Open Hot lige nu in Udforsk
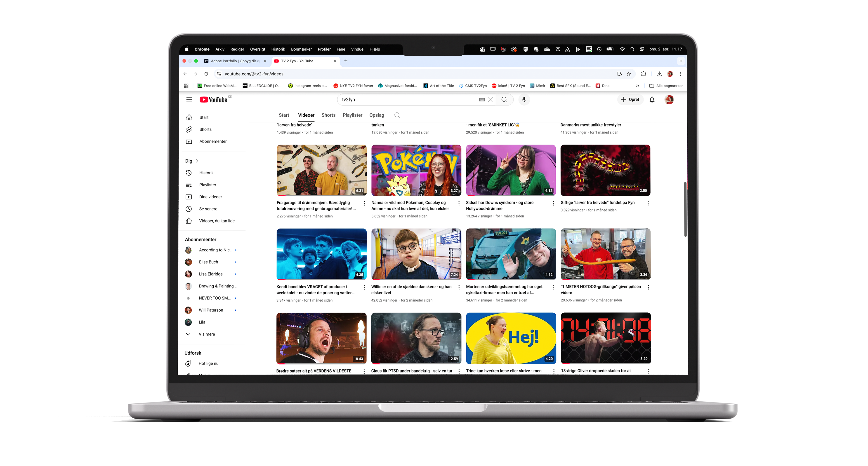 click(208, 364)
